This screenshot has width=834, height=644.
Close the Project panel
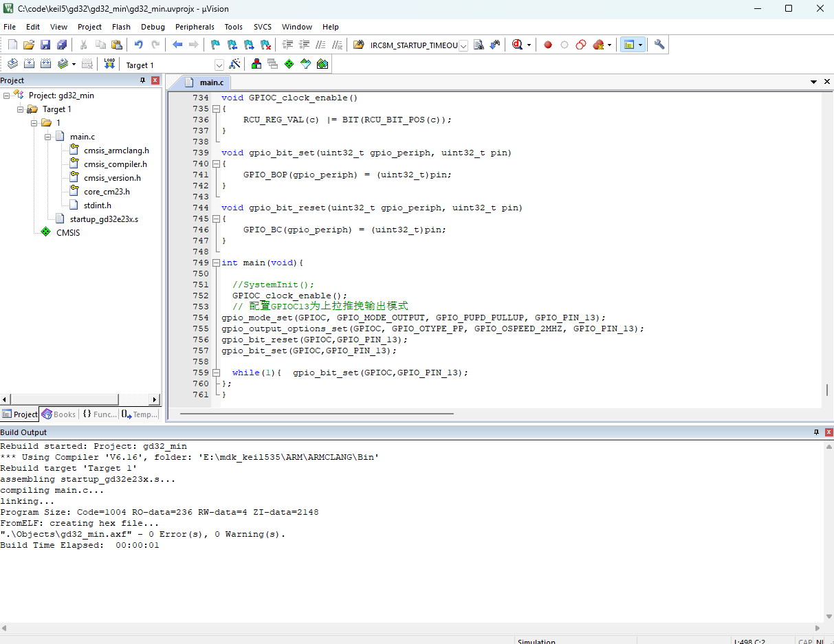click(x=155, y=80)
